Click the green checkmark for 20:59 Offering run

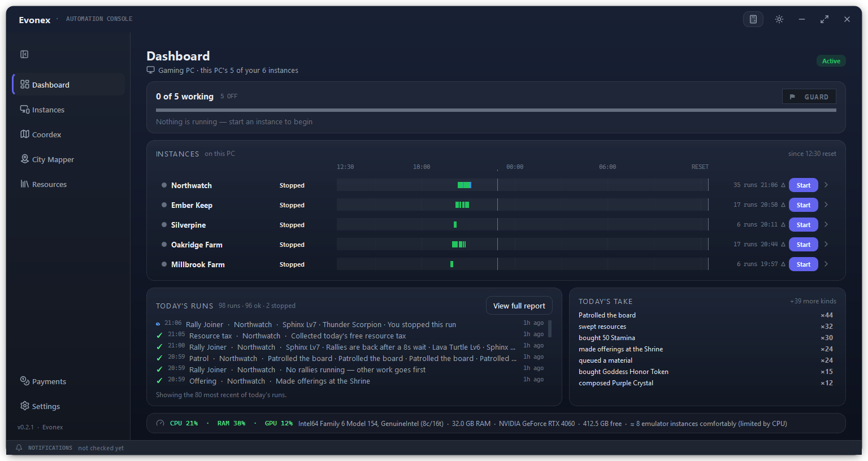(159, 381)
